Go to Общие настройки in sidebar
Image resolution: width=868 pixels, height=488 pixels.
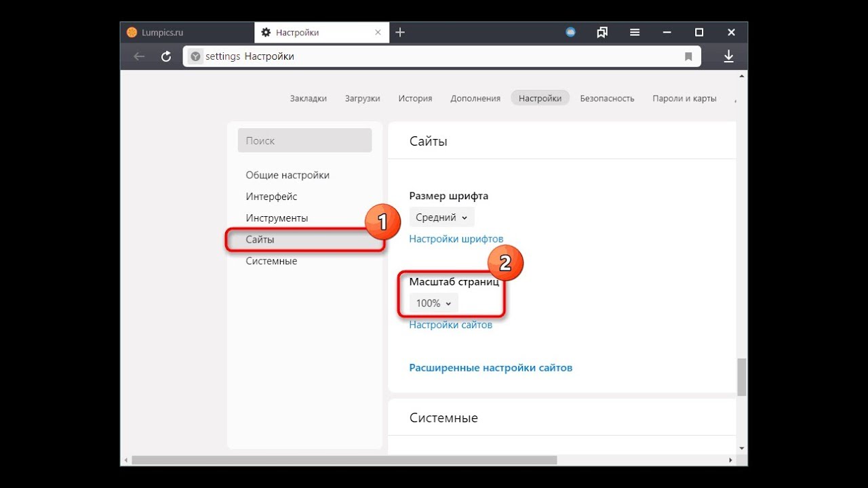tap(288, 175)
